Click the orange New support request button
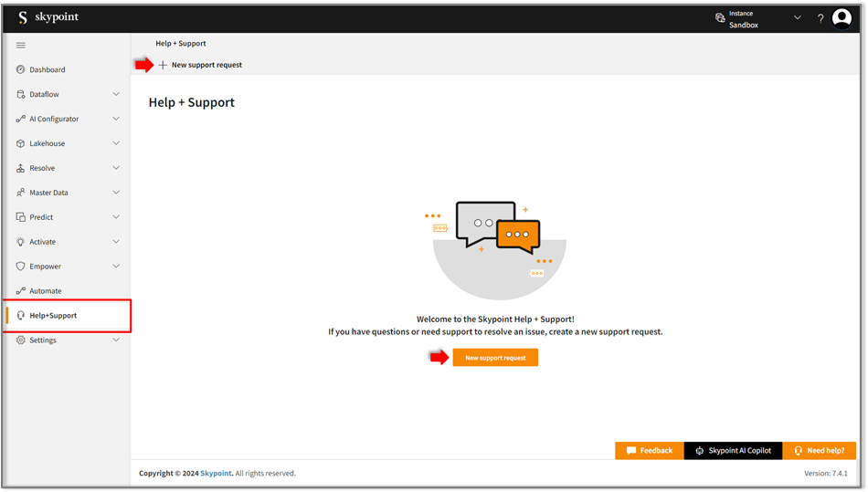This screenshot has height=492, width=868. pos(495,358)
